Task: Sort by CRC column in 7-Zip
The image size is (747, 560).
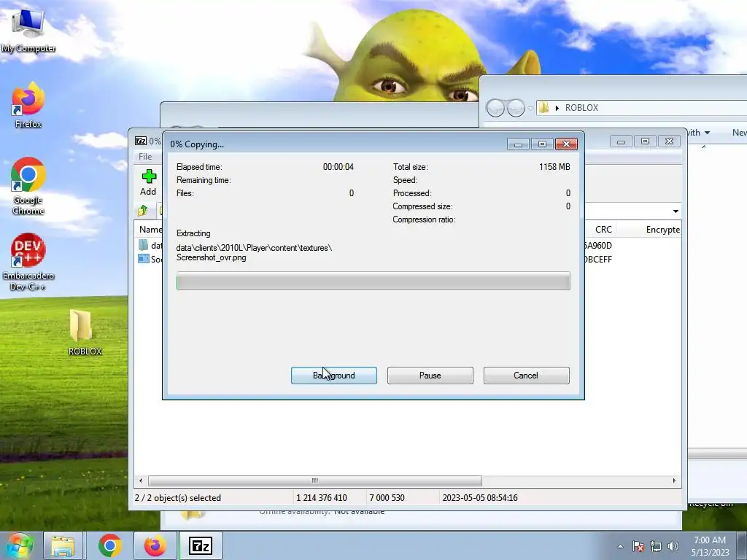Action: [602, 230]
